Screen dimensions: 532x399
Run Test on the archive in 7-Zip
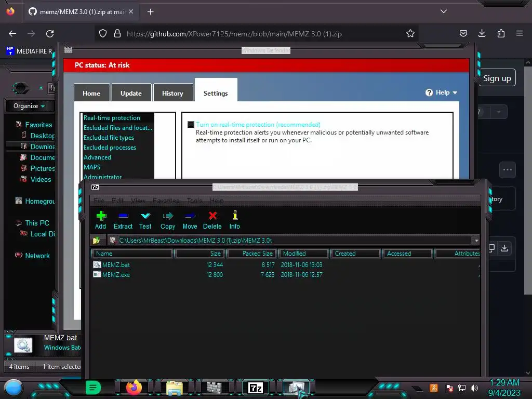145,220
